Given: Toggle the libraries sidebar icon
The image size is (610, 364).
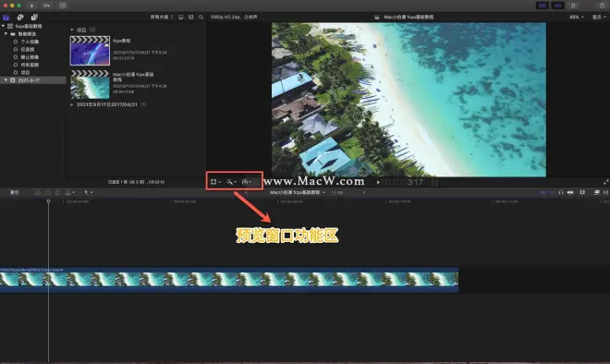Looking at the screenshot, I should click(6, 18).
